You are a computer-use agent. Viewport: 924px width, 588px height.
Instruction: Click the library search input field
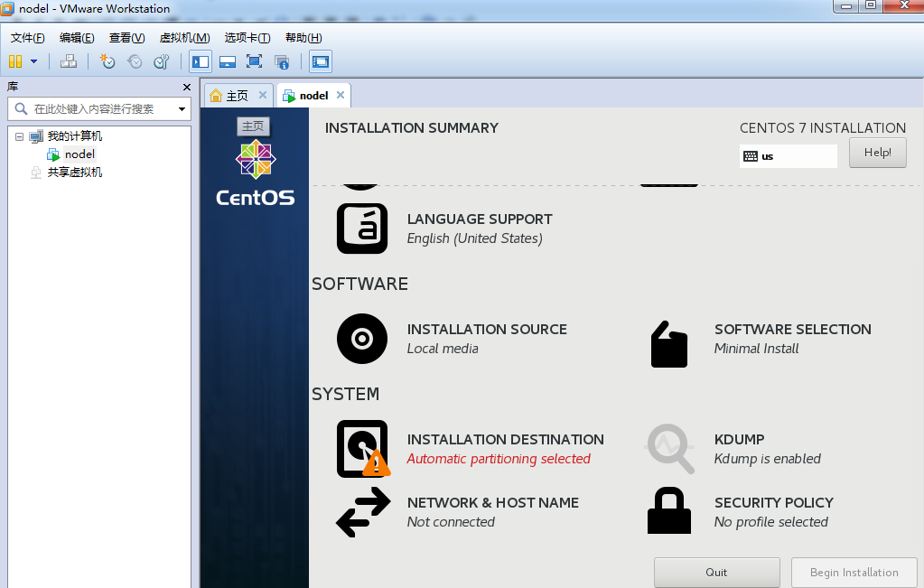[93, 109]
